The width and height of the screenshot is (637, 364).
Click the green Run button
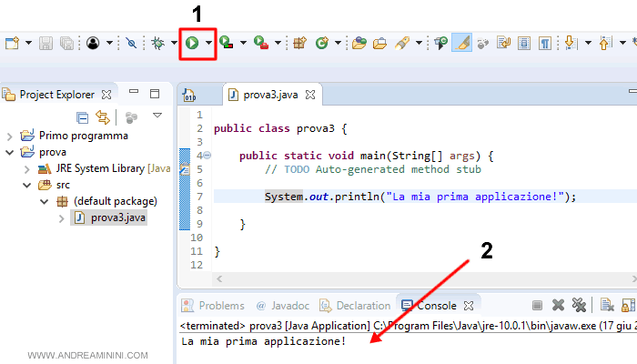192,43
